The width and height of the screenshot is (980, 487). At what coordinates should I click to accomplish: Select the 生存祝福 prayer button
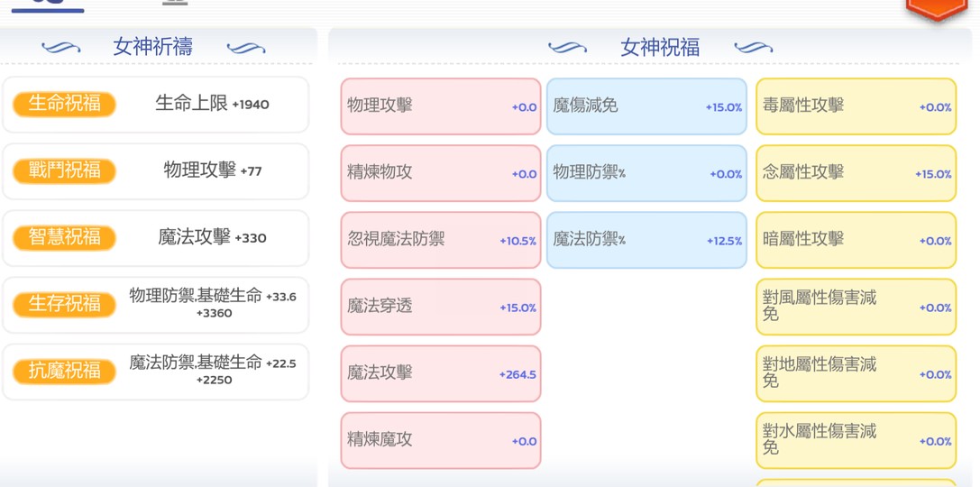(x=64, y=305)
